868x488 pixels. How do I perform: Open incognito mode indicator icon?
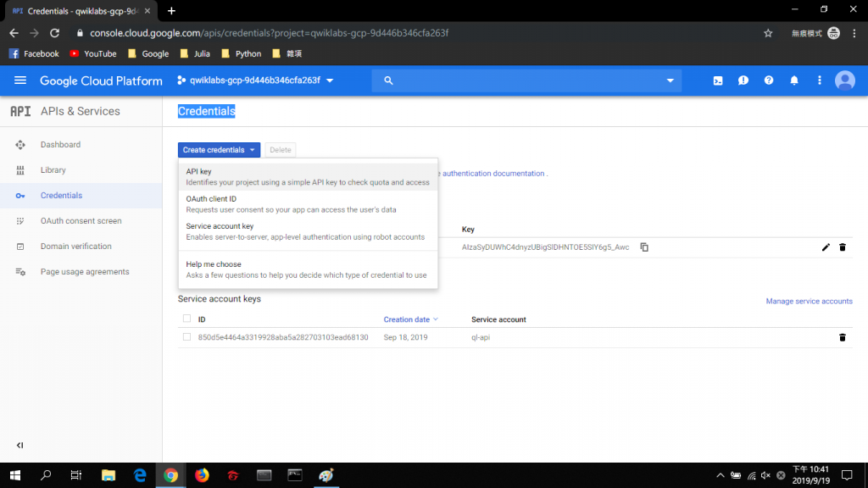tap(834, 33)
